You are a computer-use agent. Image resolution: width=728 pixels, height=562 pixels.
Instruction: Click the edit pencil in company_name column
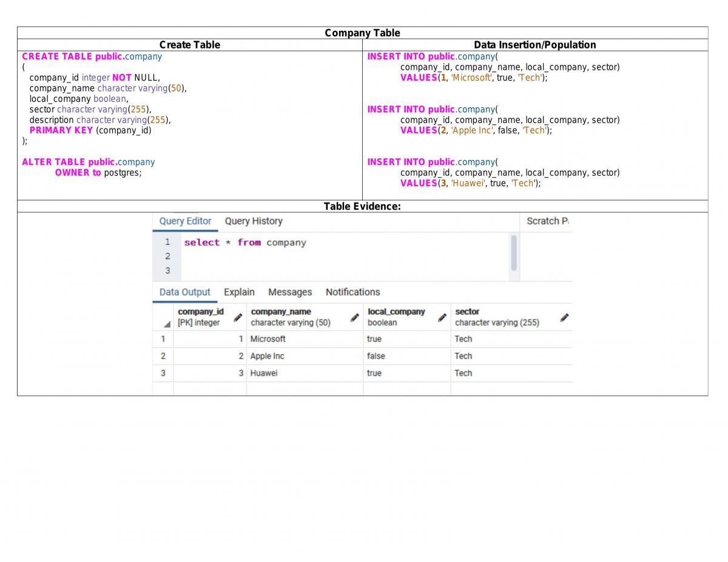pyautogui.click(x=354, y=318)
